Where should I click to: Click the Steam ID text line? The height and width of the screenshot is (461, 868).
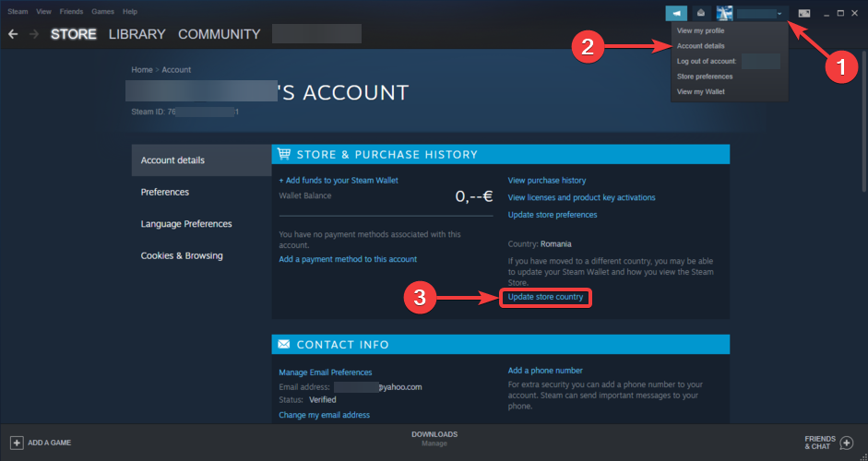[x=184, y=112]
